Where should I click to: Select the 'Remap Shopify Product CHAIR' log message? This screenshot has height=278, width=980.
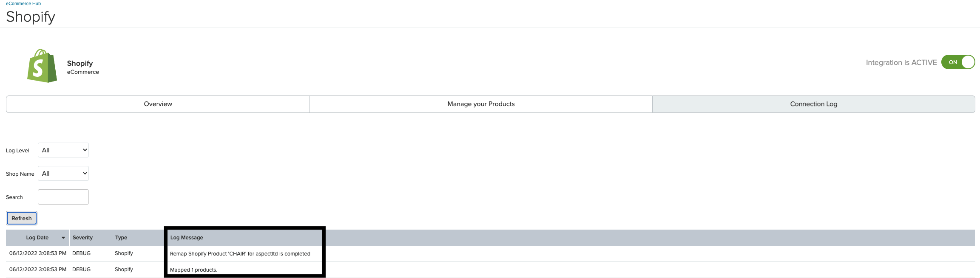pos(240,254)
